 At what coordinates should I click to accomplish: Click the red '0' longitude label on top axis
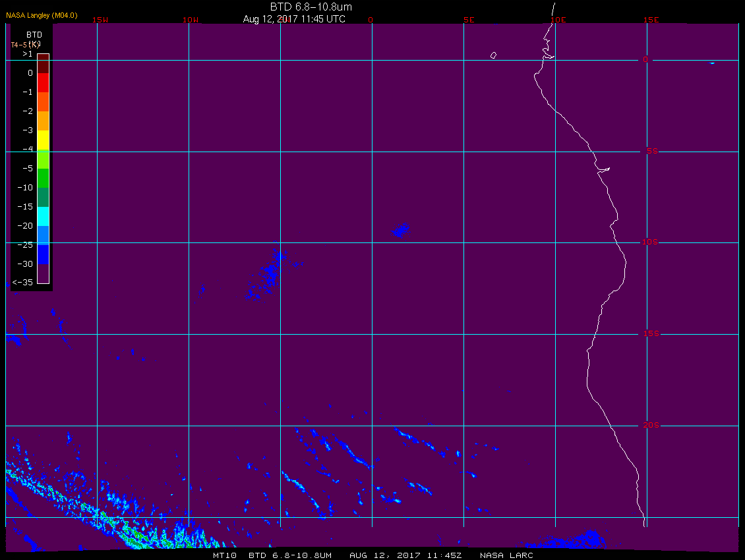pyautogui.click(x=371, y=20)
